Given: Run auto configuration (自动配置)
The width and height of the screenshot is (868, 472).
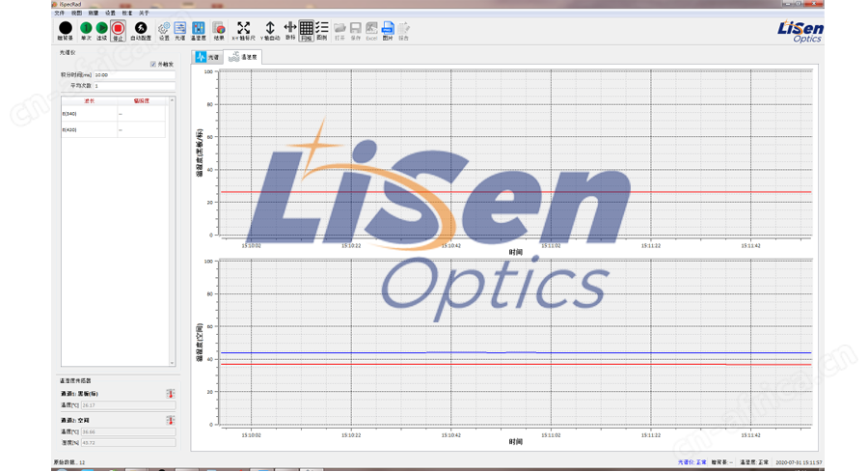Looking at the screenshot, I should (x=141, y=31).
